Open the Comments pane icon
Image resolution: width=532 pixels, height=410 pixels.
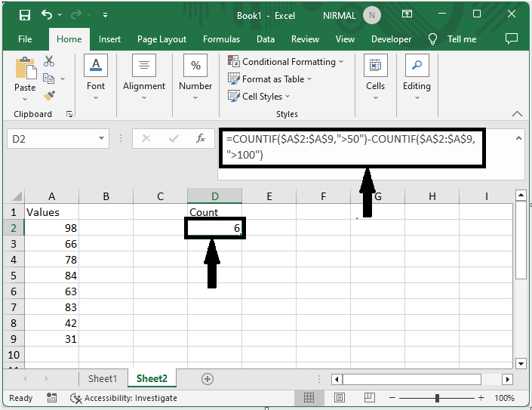512,39
